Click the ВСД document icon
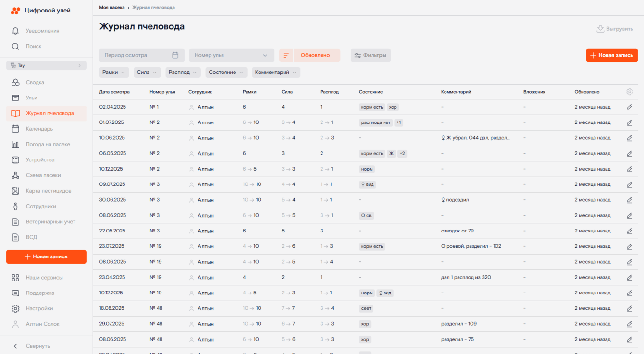This screenshot has height=354, width=644. coord(15,237)
